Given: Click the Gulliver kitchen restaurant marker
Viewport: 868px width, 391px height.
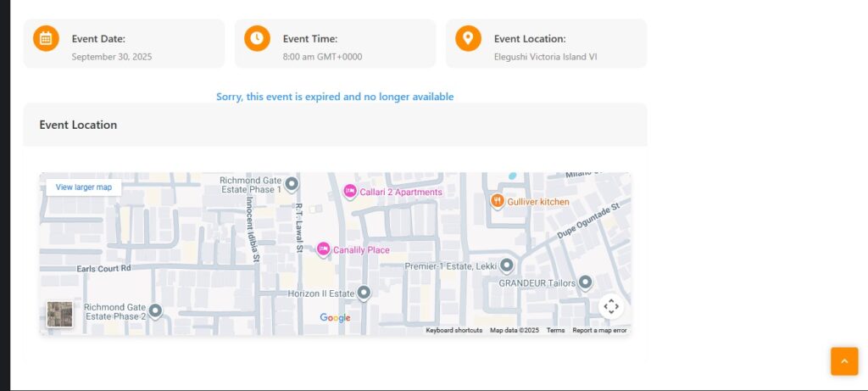Looking at the screenshot, I should tap(498, 201).
